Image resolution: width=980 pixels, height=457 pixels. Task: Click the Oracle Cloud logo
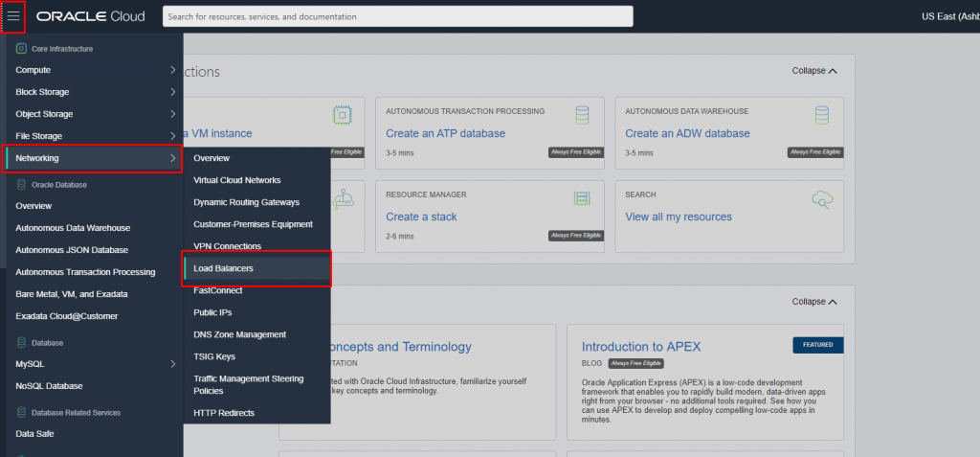[x=91, y=16]
